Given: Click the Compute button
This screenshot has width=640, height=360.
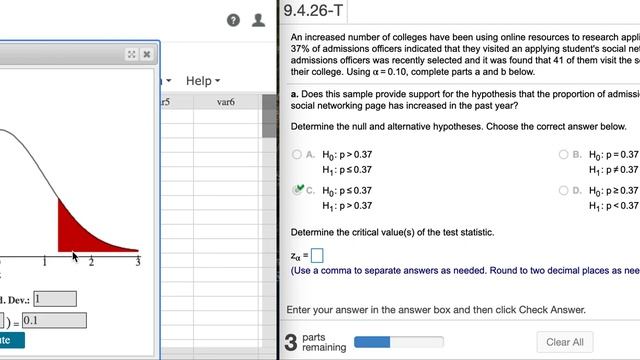Looking at the screenshot, I should pyautogui.click(x=11, y=340).
